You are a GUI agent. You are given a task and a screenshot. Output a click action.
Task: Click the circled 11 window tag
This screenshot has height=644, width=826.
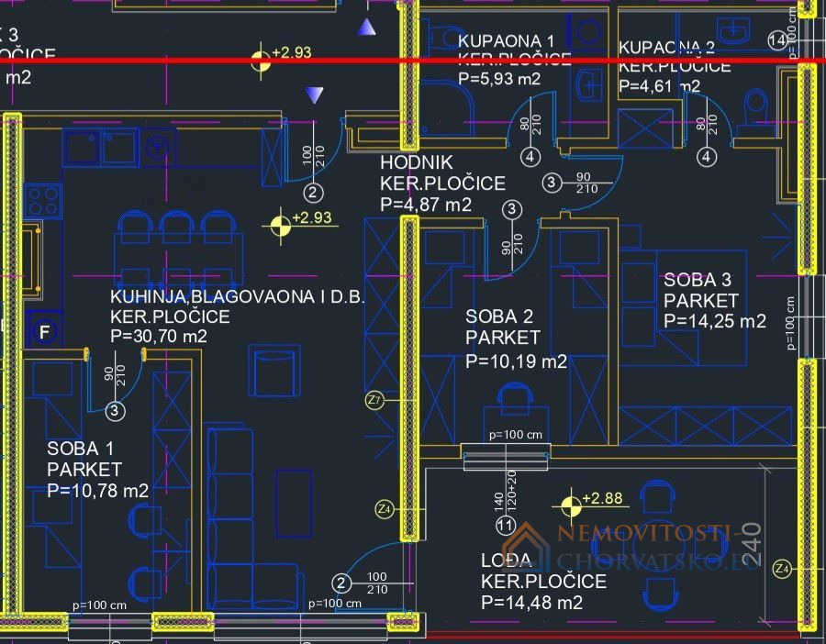point(505,525)
